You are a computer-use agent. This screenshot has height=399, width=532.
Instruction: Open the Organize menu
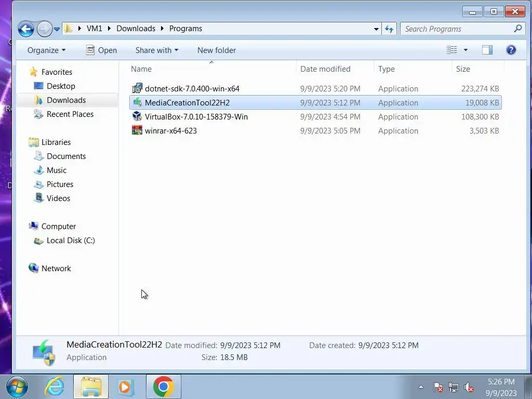[46, 50]
